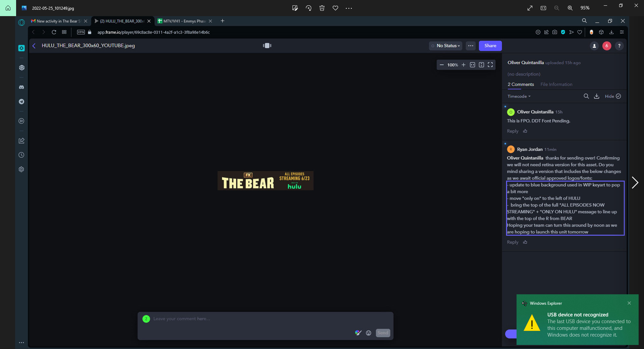
Task: Open the collaborators person icon
Action: pyautogui.click(x=594, y=46)
